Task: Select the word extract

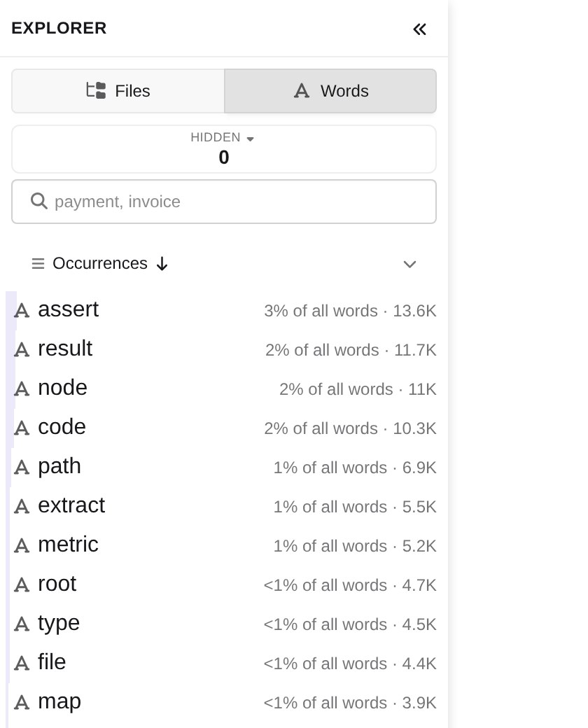Action: 71,505
